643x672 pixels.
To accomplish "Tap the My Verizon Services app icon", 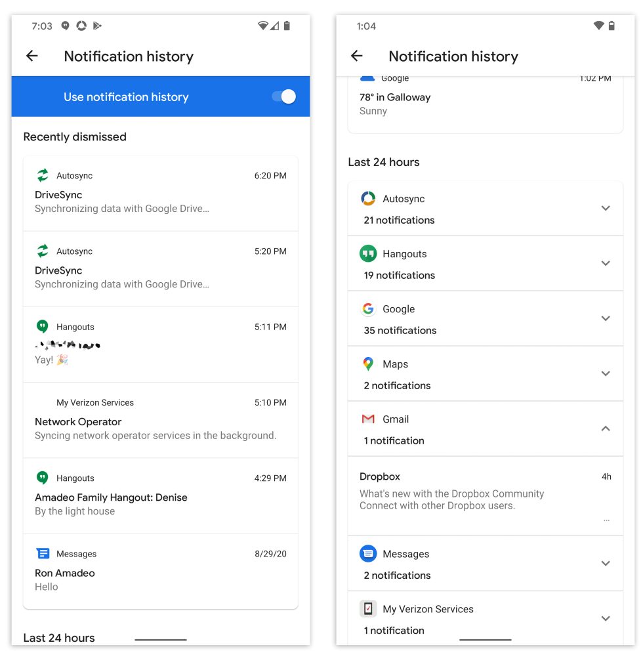I will [368, 608].
